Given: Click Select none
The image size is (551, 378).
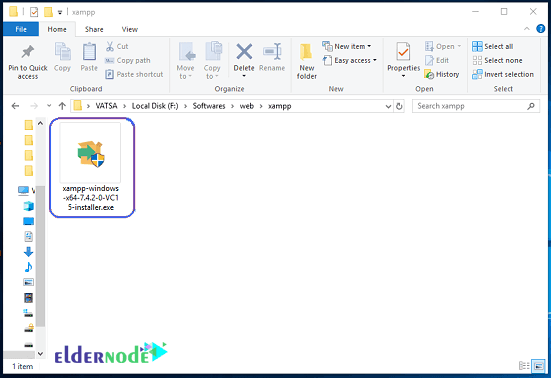Looking at the screenshot, I should click(497, 60).
